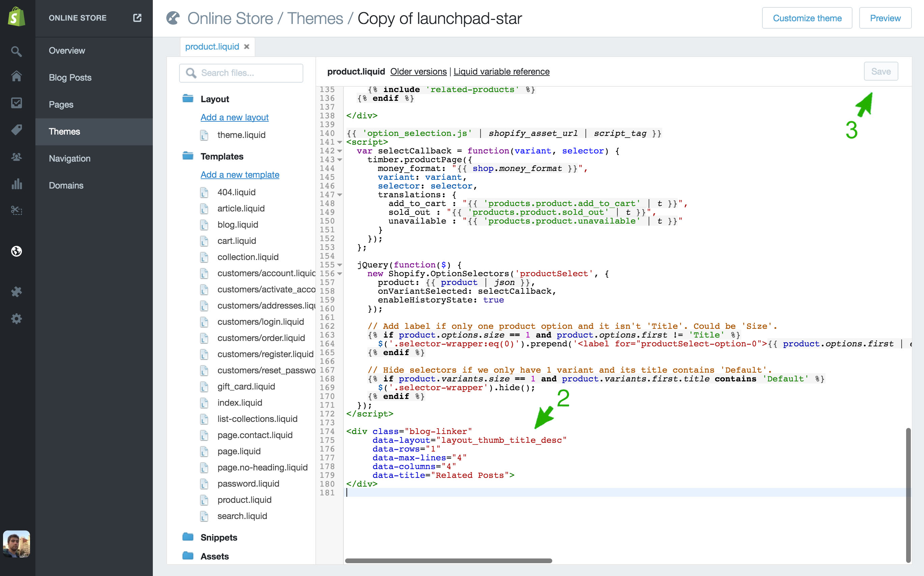Go to Home icon in left rail
Image resolution: width=924 pixels, height=576 pixels.
[x=17, y=76]
